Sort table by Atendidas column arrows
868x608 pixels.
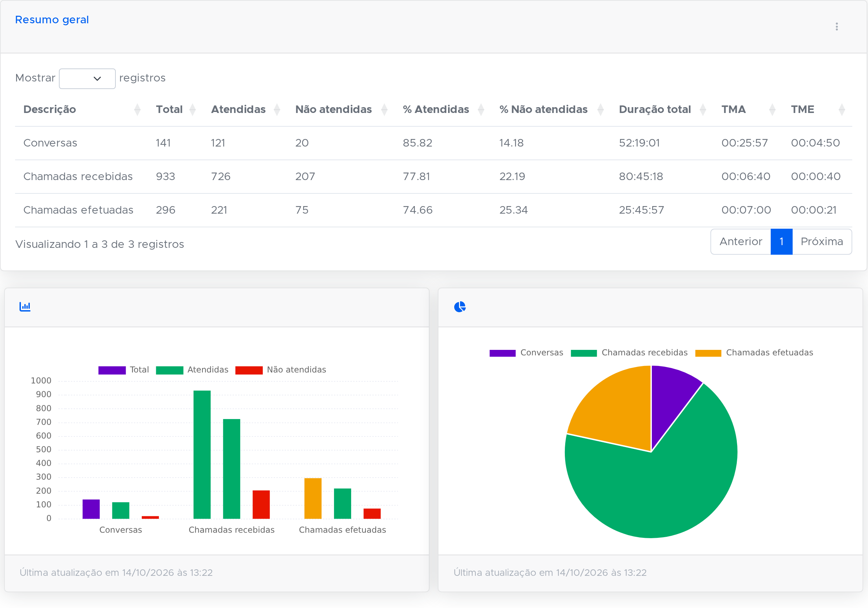[x=277, y=110]
